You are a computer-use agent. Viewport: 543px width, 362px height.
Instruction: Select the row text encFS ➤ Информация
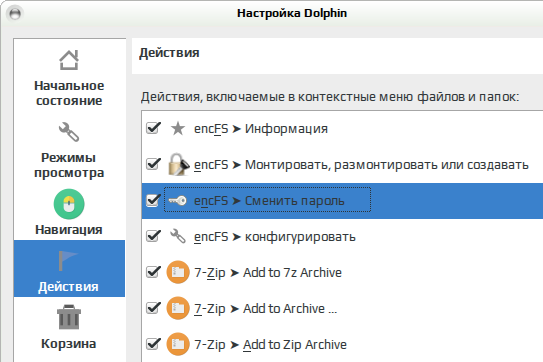point(261,129)
